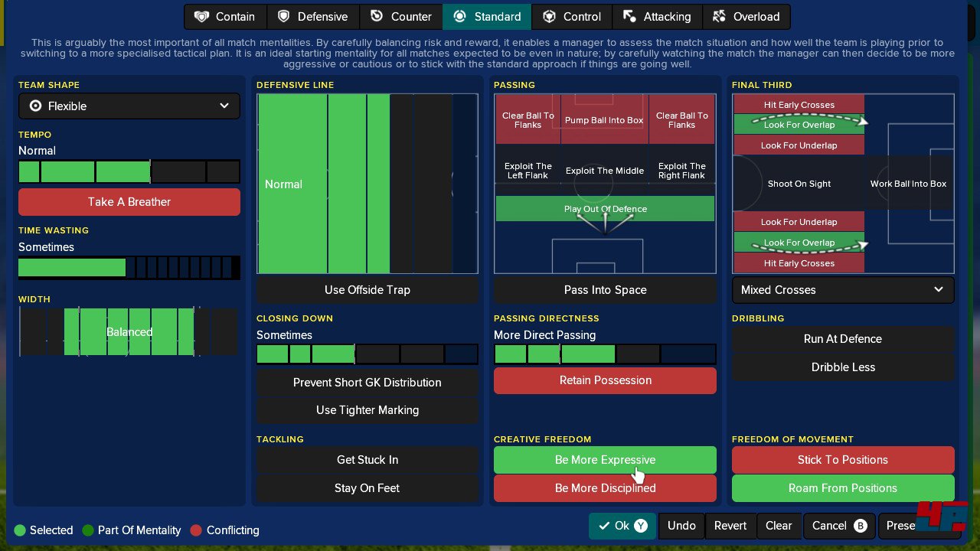Click the shield icon on Contain tab
Viewport: 980px width, 551px height.
pos(201,17)
